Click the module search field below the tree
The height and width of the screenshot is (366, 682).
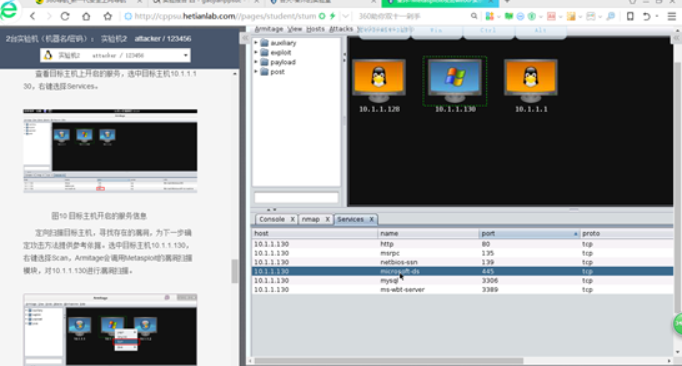pos(296,198)
